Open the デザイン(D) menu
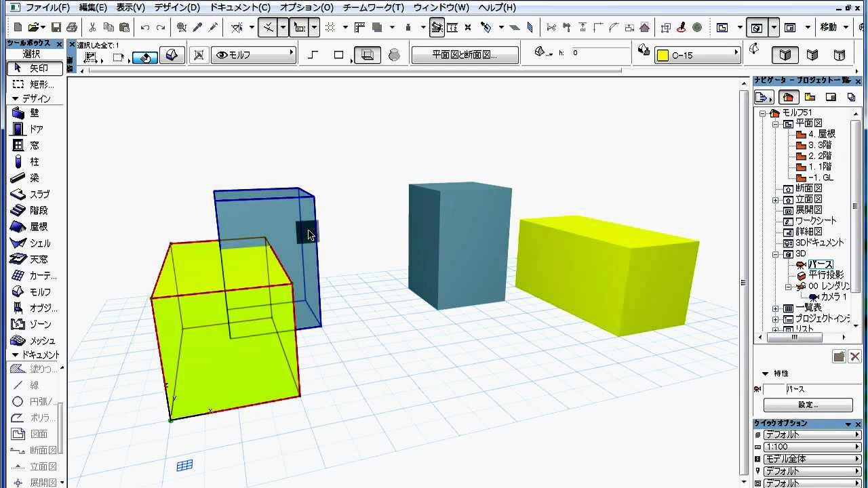The height and width of the screenshot is (488, 868). (x=177, y=7)
